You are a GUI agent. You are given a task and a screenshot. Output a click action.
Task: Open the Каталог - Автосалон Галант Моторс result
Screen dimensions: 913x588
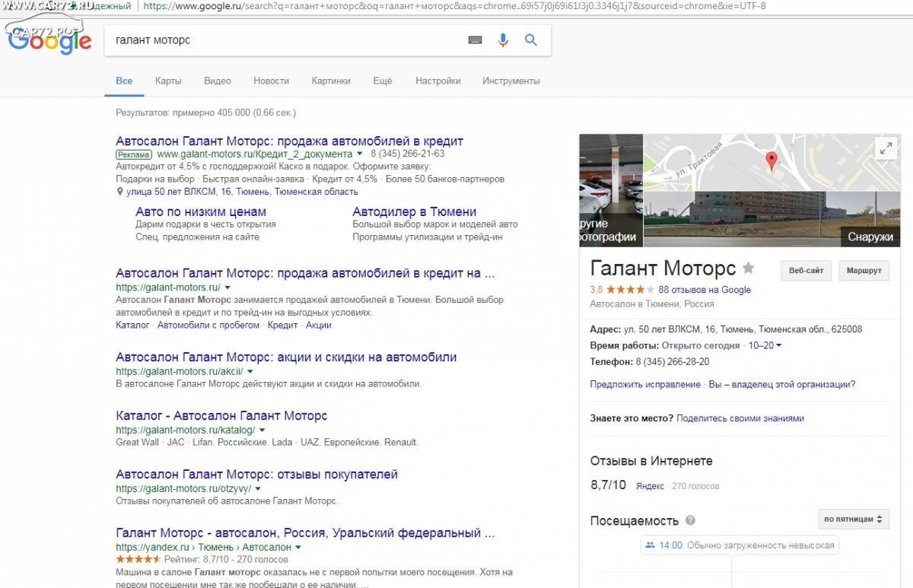click(x=221, y=415)
